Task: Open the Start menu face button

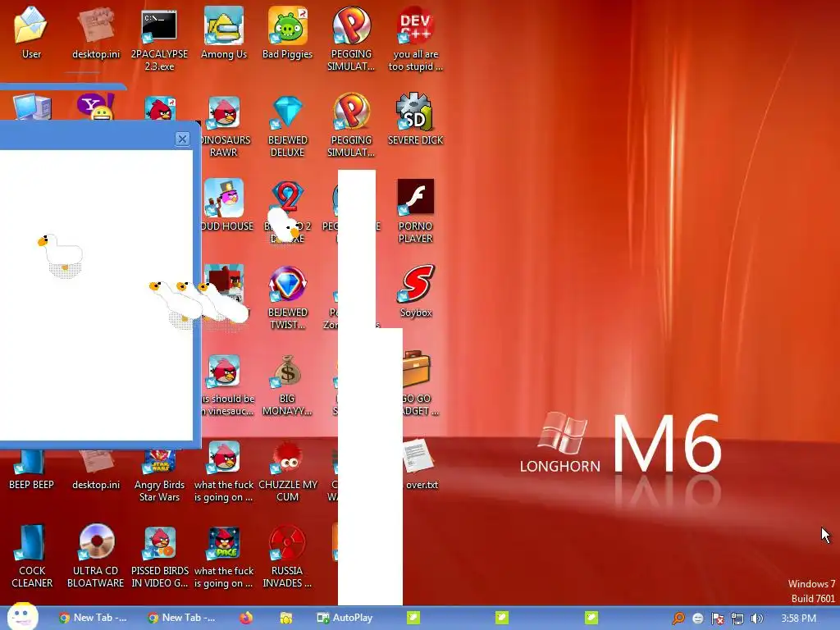Action: pyautogui.click(x=22, y=616)
